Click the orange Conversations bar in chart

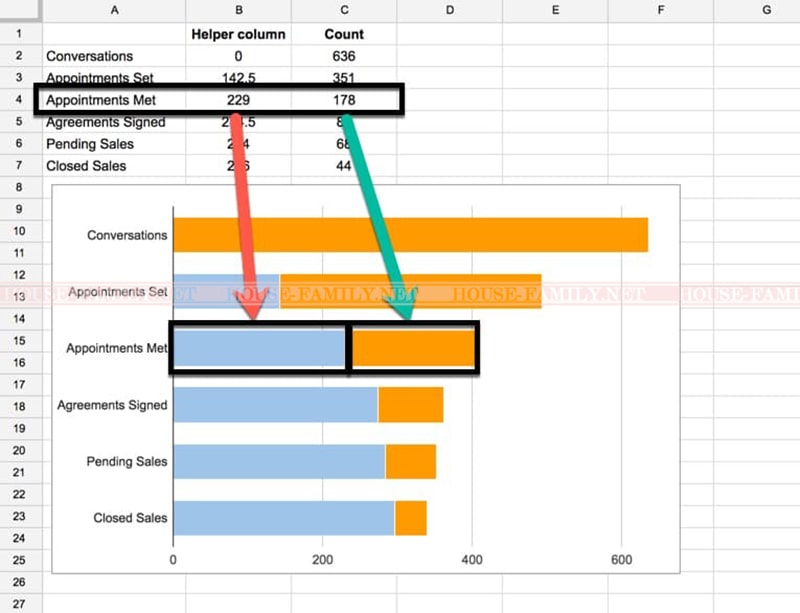[411, 235]
